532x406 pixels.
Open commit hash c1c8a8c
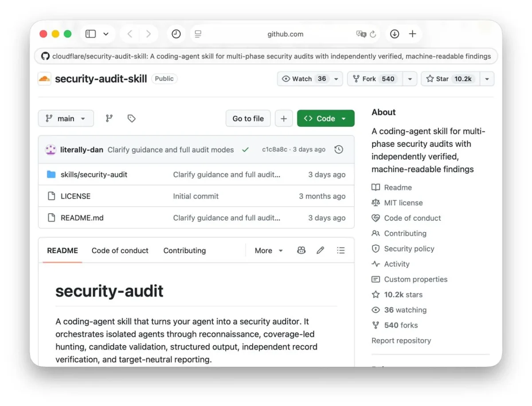[274, 149]
